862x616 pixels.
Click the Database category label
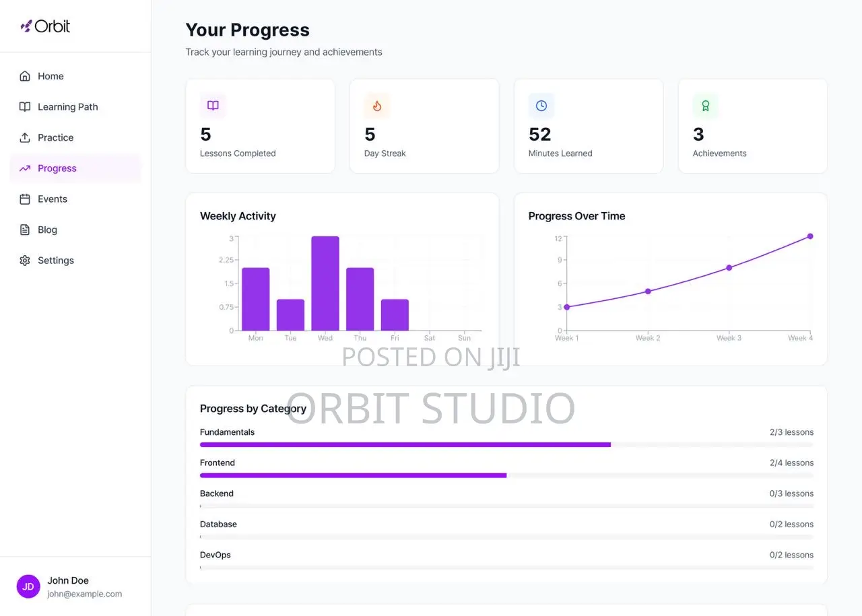(x=219, y=524)
